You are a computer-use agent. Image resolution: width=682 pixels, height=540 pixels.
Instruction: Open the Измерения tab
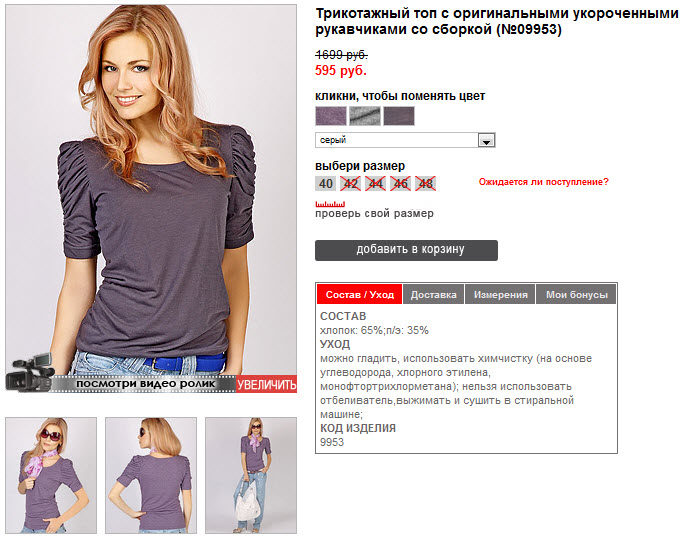click(500, 294)
